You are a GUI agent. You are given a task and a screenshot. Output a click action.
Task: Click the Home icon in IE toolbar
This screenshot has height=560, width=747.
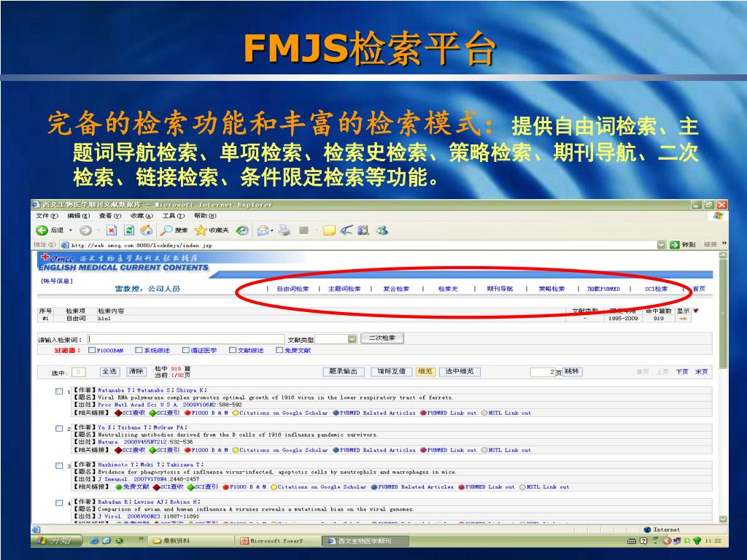147,230
